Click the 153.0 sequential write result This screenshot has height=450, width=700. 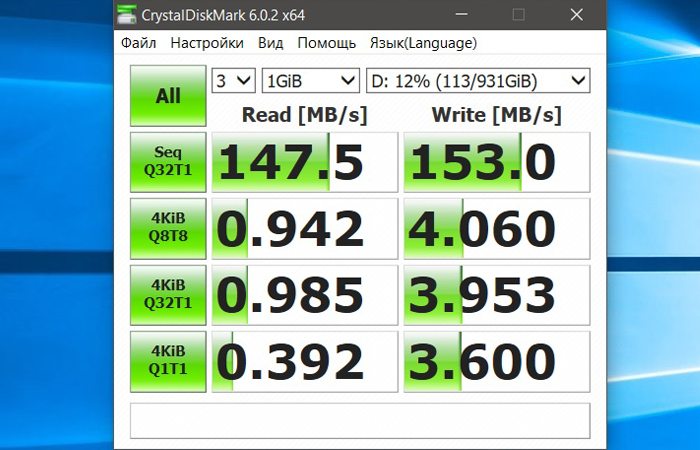tap(496, 162)
